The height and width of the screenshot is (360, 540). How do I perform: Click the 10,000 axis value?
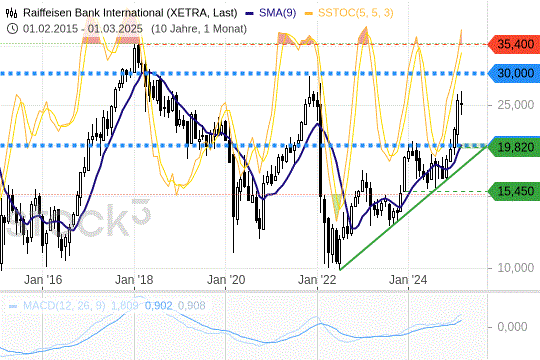coord(516,268)
